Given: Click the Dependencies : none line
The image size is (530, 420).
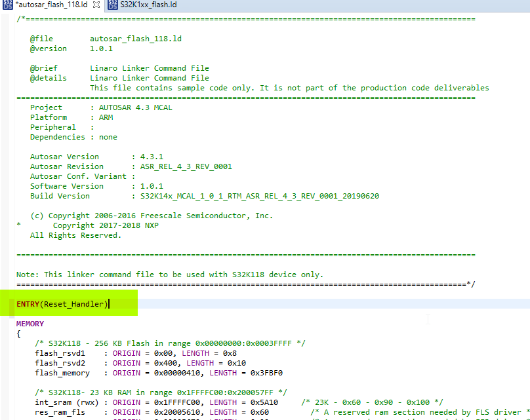Looking at the screenshot, I should click(73, 137).
